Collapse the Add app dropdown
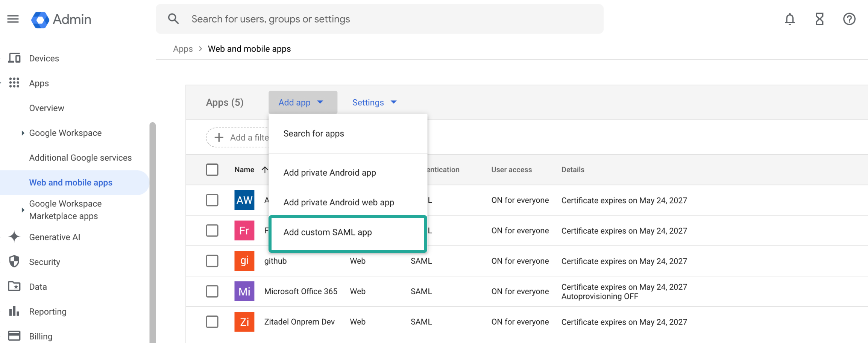 (x=303, y=102)
